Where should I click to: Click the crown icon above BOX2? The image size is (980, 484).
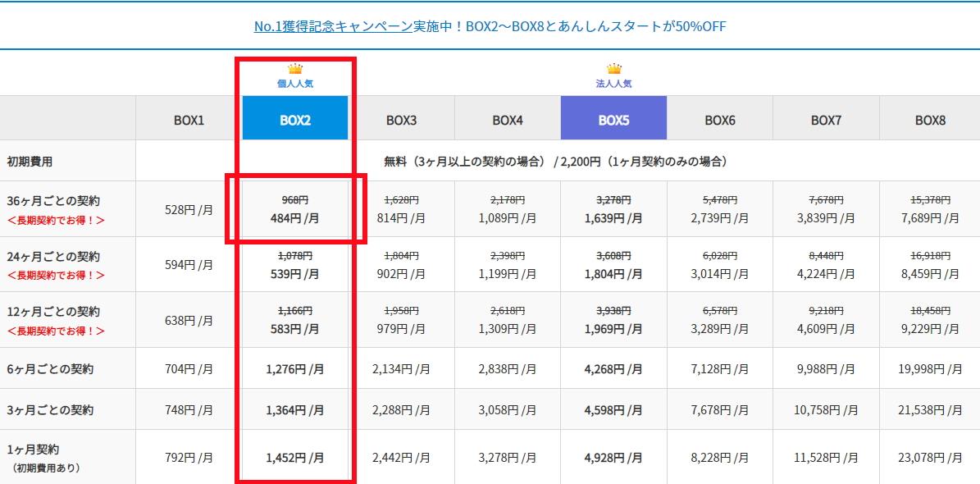pos(294,70)
